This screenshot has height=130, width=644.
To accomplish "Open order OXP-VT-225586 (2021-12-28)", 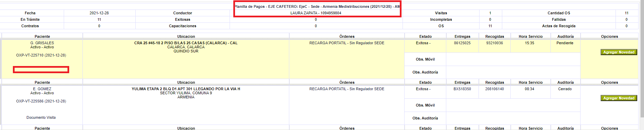I will (41, 101).
